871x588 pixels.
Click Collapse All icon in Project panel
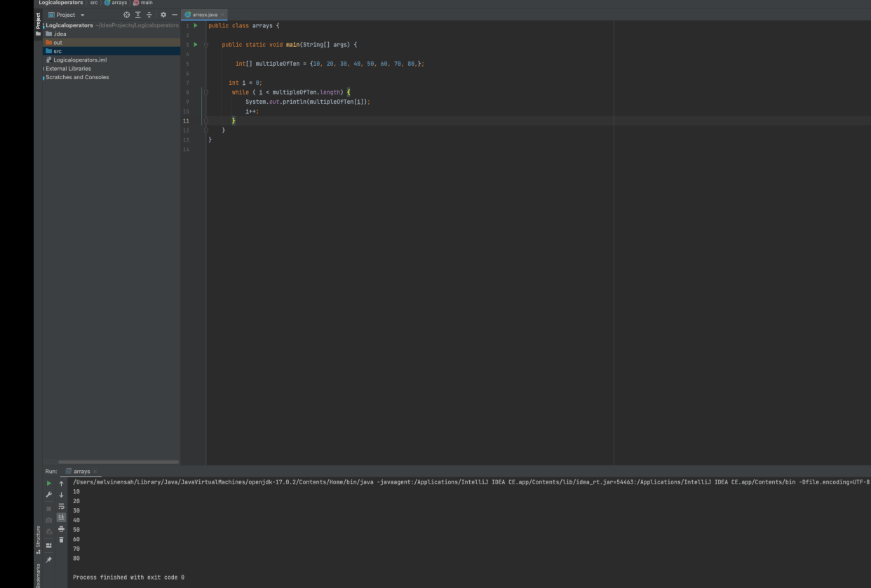pos(149,15)
